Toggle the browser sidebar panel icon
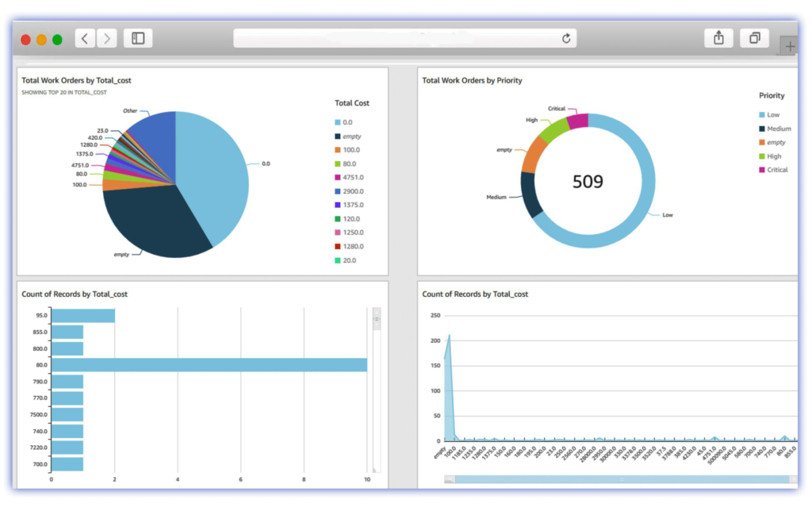The image size is (812, 515). point(136,37)
